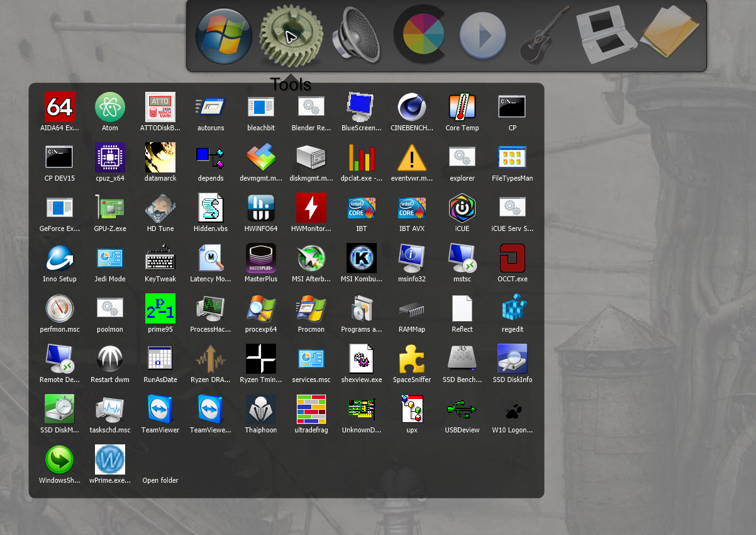The image size is (756, 535).
Task: Open the Thaiphoon icon
Action: (x=261, y=409)
